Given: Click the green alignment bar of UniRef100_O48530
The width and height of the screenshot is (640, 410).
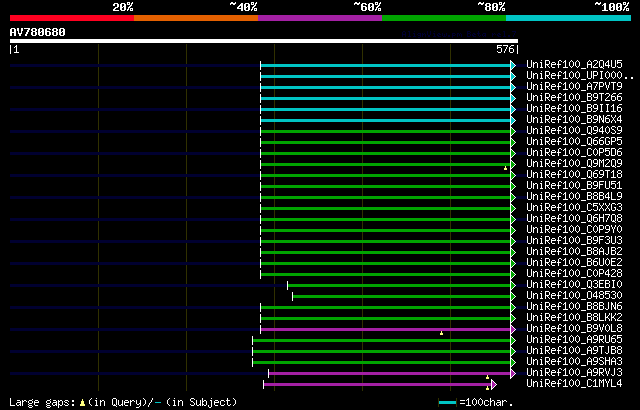Looking at the screenshot, I should (401, 296).
